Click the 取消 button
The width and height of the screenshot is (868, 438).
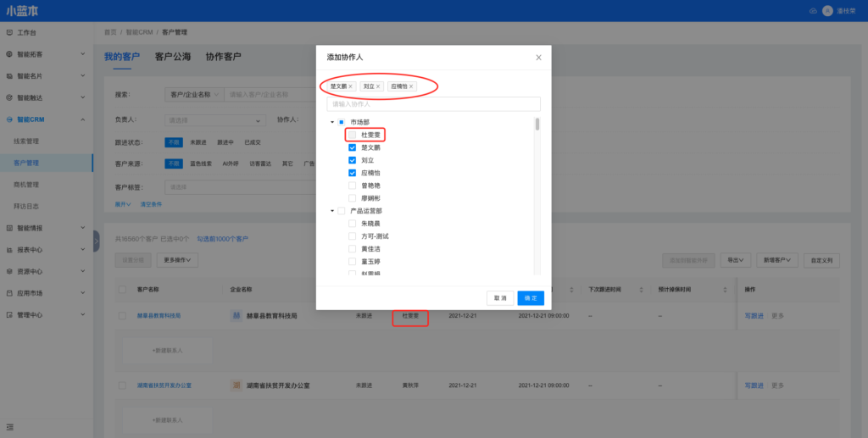click(500, 298)
